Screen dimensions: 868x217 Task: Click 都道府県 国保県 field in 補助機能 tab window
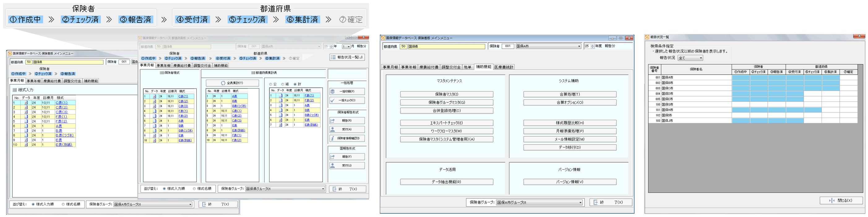click(x=446, y=46)
